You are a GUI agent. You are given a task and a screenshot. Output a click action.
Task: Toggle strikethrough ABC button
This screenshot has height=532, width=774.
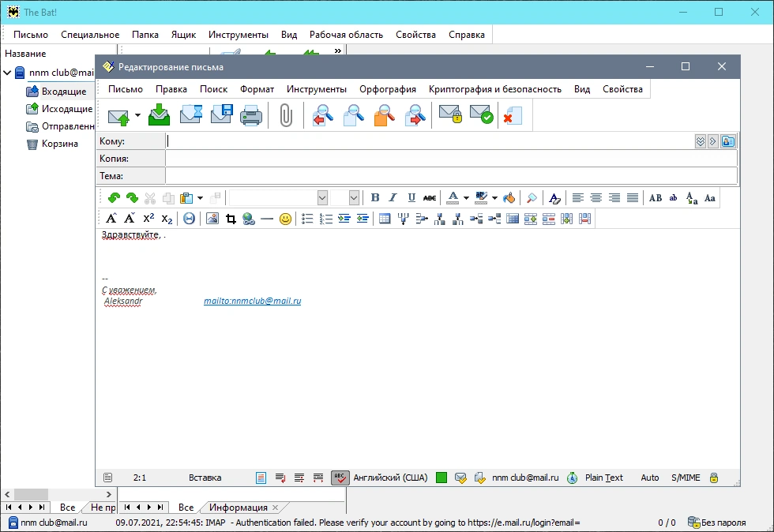coord(430,198)
